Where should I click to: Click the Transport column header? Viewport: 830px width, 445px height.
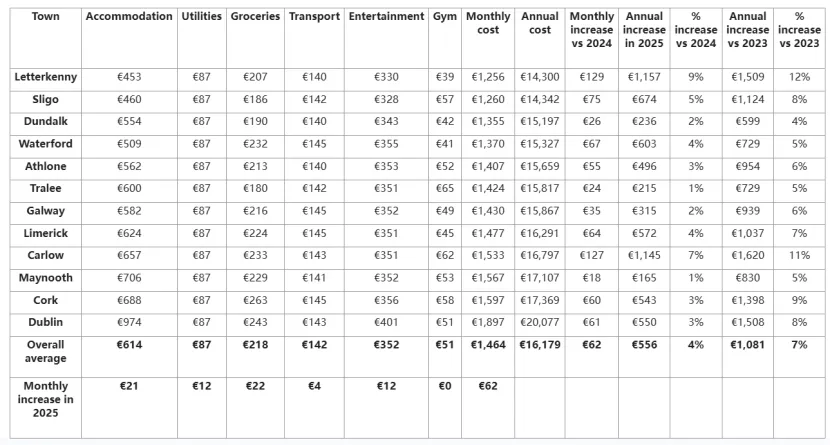pos(314,16)
